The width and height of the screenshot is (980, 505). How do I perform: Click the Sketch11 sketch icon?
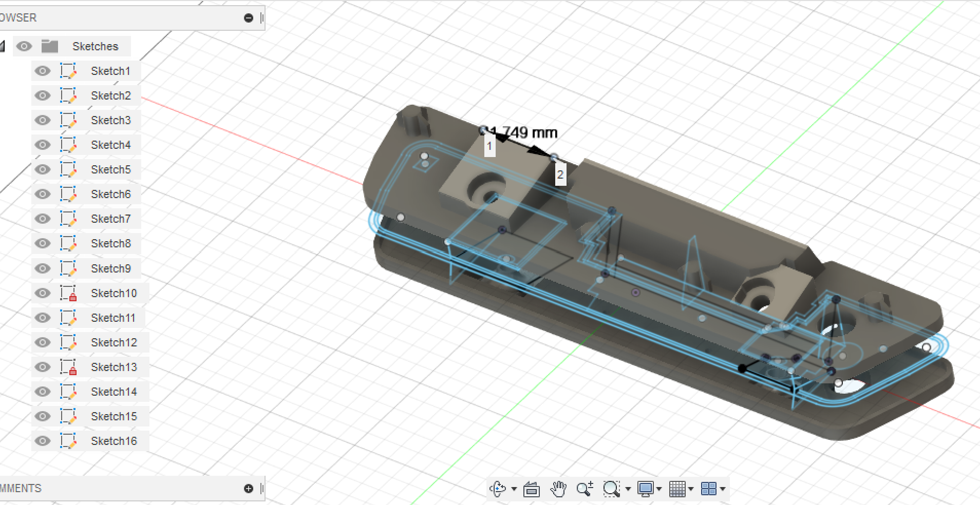point(68,318)
